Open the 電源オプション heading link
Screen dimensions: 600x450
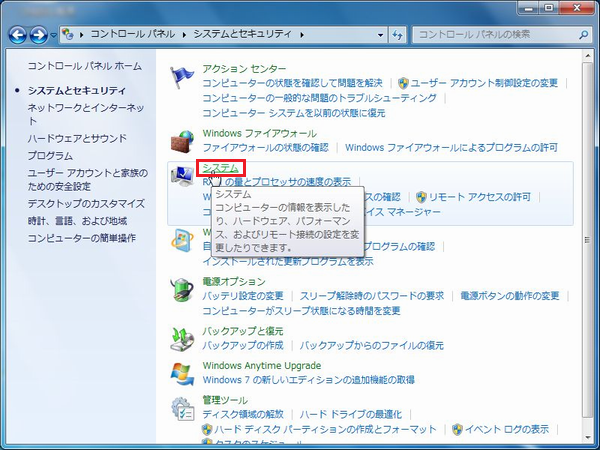tap(234, 282)
